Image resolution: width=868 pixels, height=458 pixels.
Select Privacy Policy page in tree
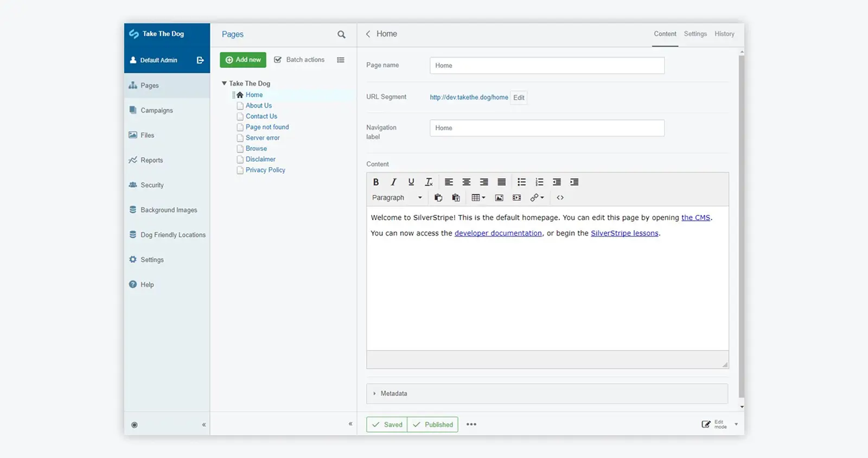coord(265,170)
